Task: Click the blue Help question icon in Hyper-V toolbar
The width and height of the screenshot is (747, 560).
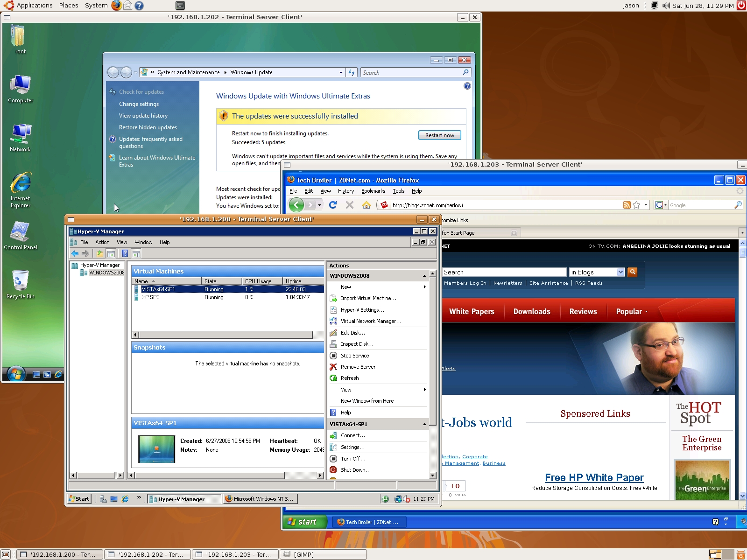Action: tap(125, 253)
